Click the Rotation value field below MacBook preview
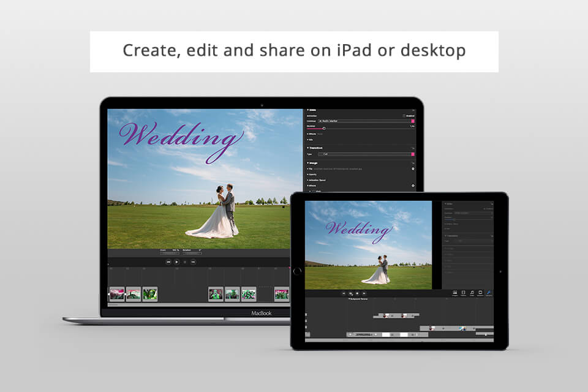 pos(192,253)
